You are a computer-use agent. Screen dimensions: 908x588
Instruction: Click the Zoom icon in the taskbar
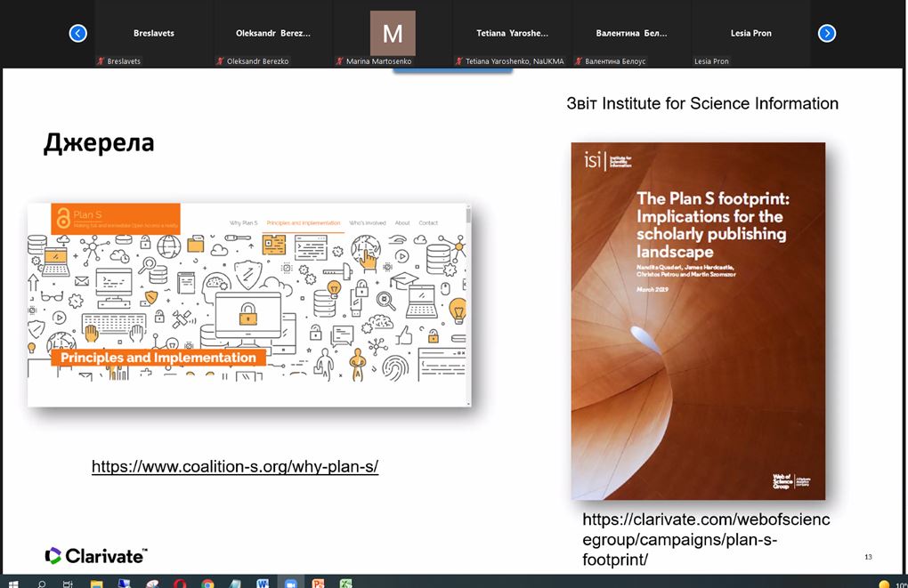(x=291, y=584)
